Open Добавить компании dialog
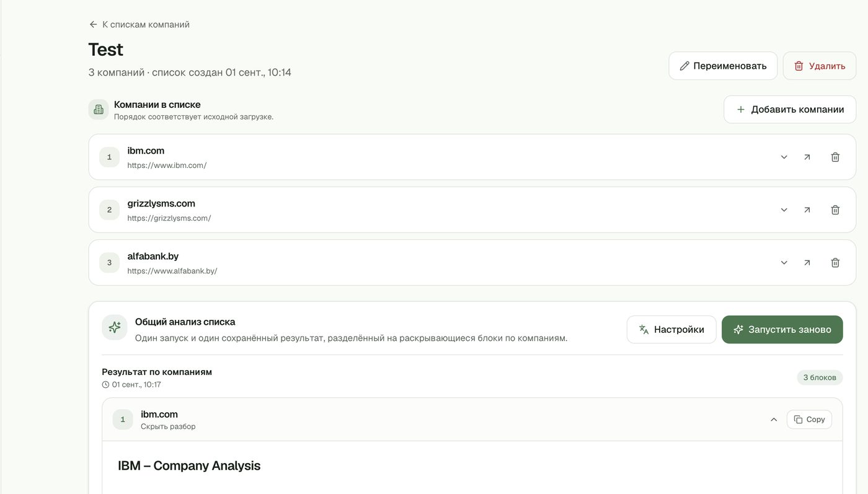The width and height of the screenshot is (868, 494). (790, 110)
